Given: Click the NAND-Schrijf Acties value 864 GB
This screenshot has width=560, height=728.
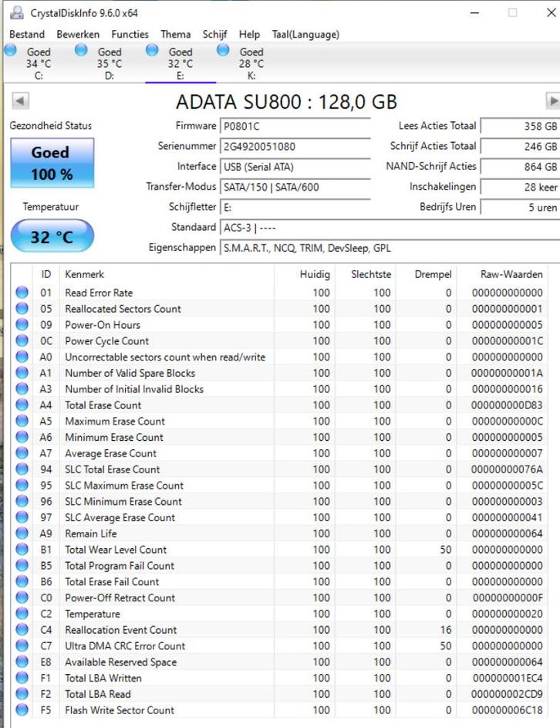Looking at the screenshot, I should (520, 167).
